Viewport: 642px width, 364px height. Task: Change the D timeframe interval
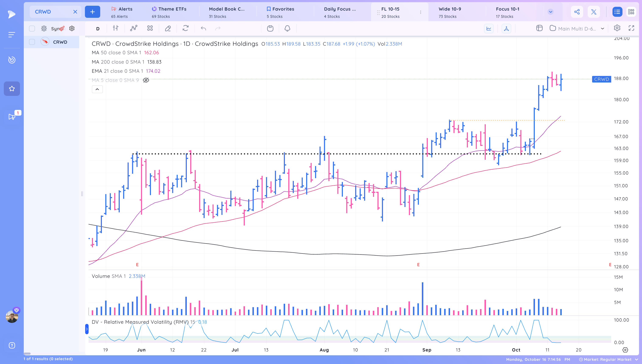[x=98, y=28]
